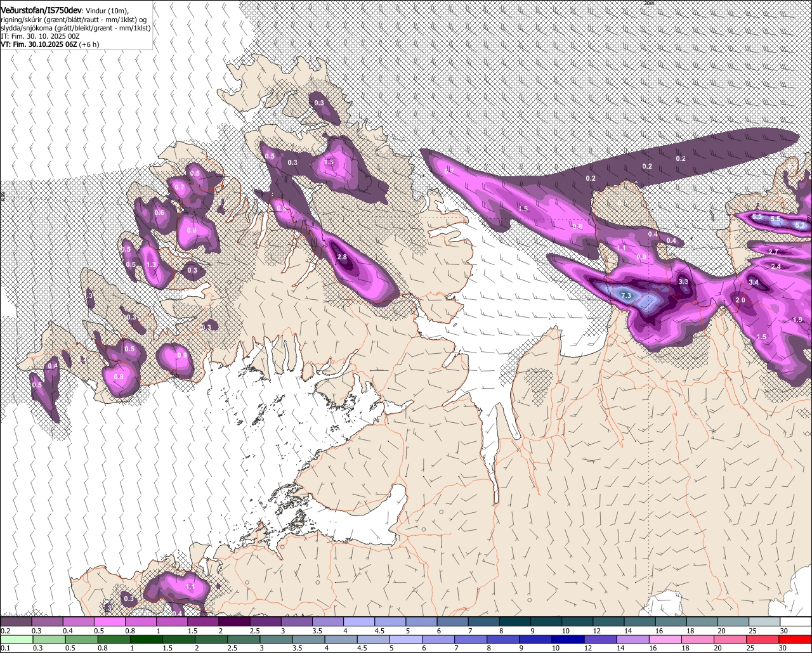Screen dimensions: 812x653
Task: Click the 2.8 precipitation value on the map
Action: coord(342,257)
